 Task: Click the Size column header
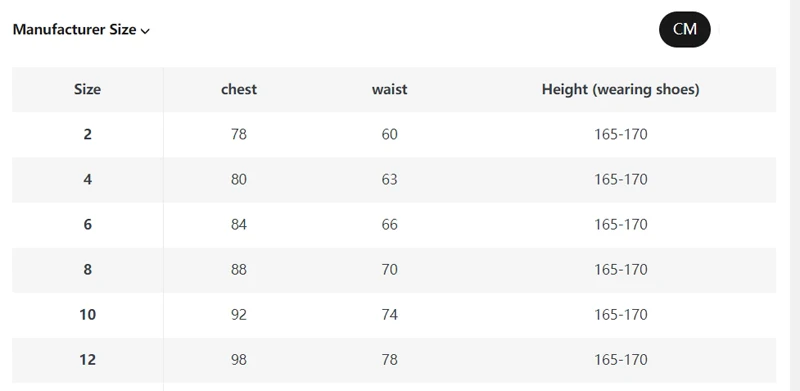coord(87,89)
